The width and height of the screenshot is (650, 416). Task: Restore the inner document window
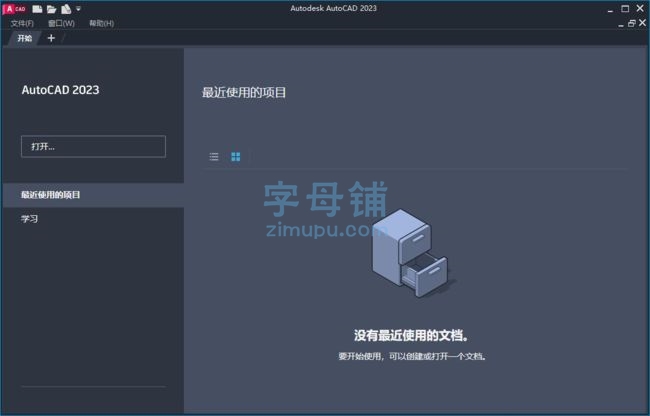pos(631,23)
